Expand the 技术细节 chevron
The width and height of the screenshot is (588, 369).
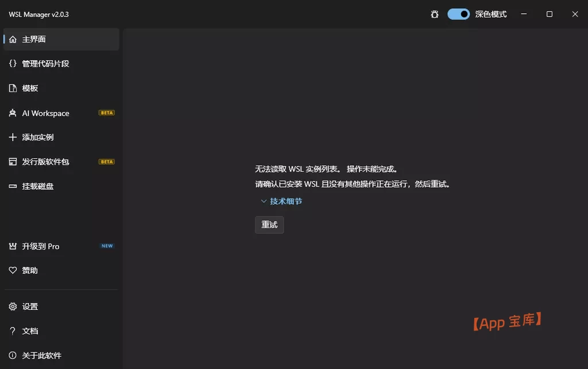264,201
